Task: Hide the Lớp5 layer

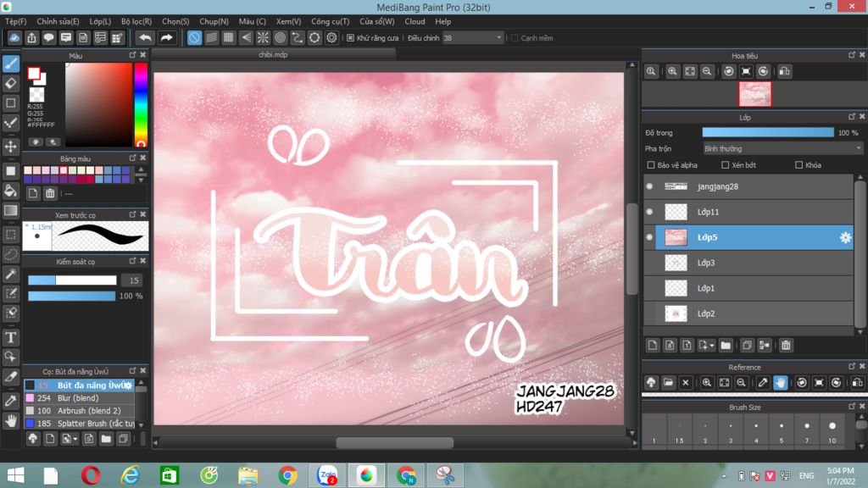Action: pos(650,237)
